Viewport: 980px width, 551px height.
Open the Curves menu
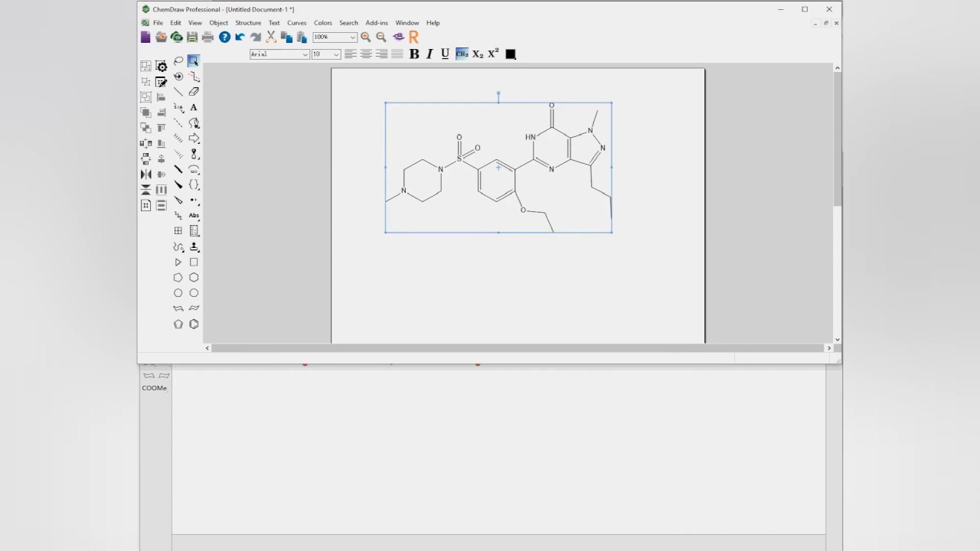tap(296, 23)
